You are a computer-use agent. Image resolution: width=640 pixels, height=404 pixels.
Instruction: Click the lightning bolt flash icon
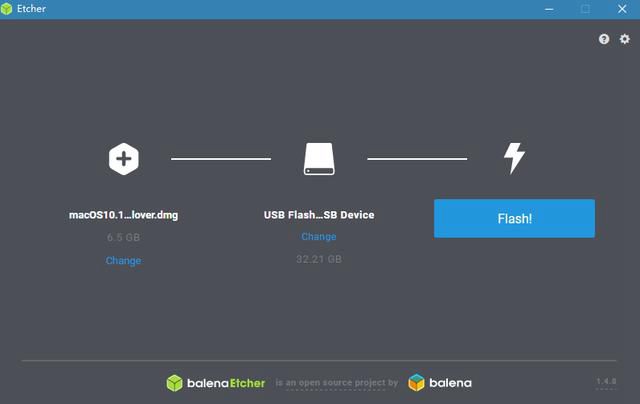tap(514, 158)
